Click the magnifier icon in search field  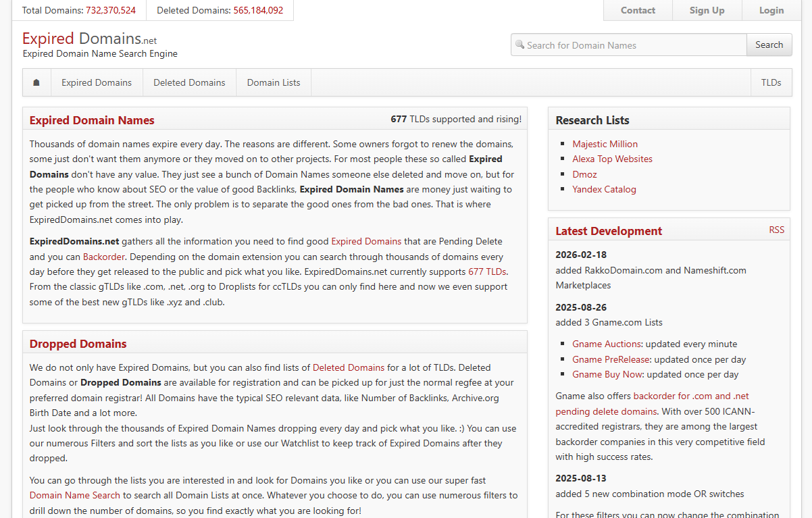click(x=519, y=45)
